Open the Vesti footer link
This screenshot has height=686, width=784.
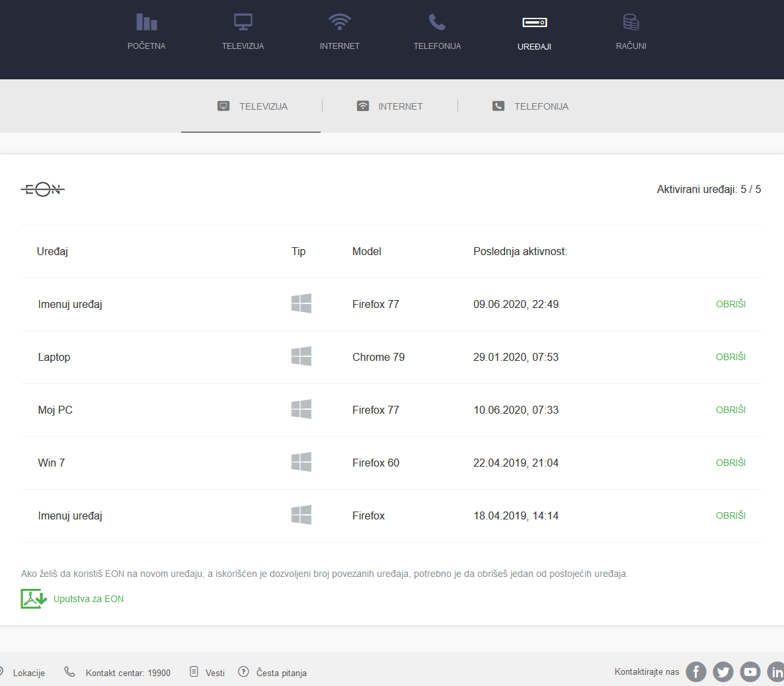(x=215, y=673)
